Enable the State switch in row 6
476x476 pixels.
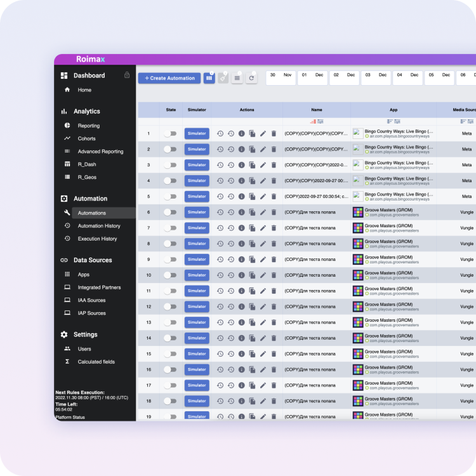[x=170, y=212]
